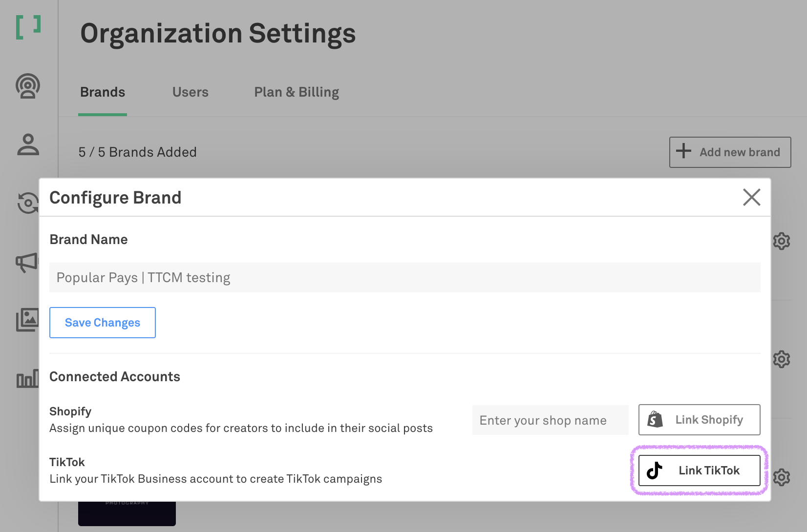Click the gear icon beside Link TikTok
The width and height of the screenshot is (807, 532).
782,477
